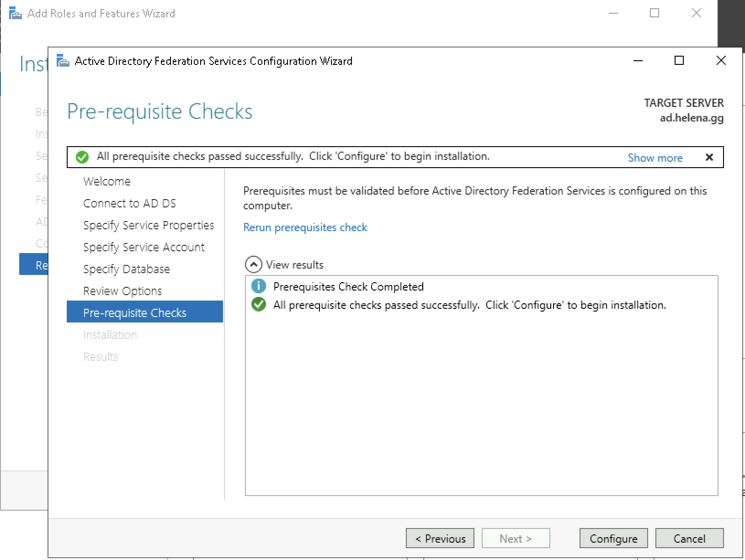
Task: Open the Specify Service Properties step
Action: click(x=149, y=225)
